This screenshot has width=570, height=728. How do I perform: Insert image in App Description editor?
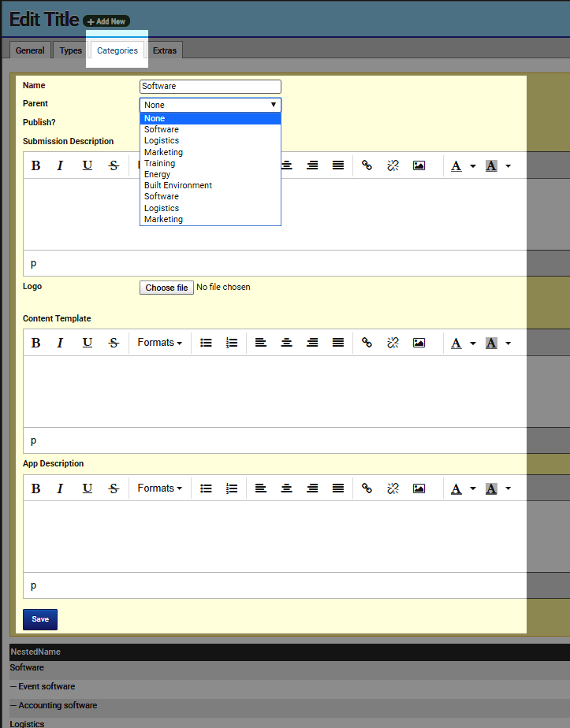coord(419,488)
